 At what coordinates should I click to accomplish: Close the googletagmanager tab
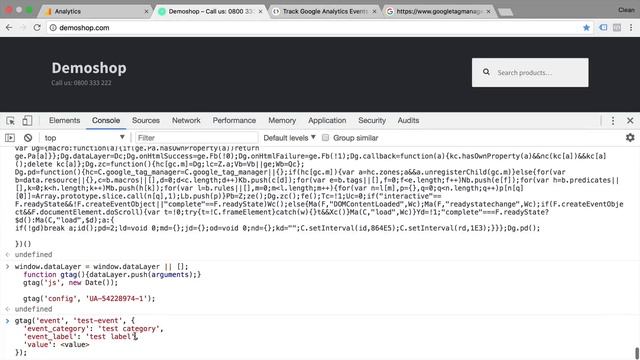point(488,11)
